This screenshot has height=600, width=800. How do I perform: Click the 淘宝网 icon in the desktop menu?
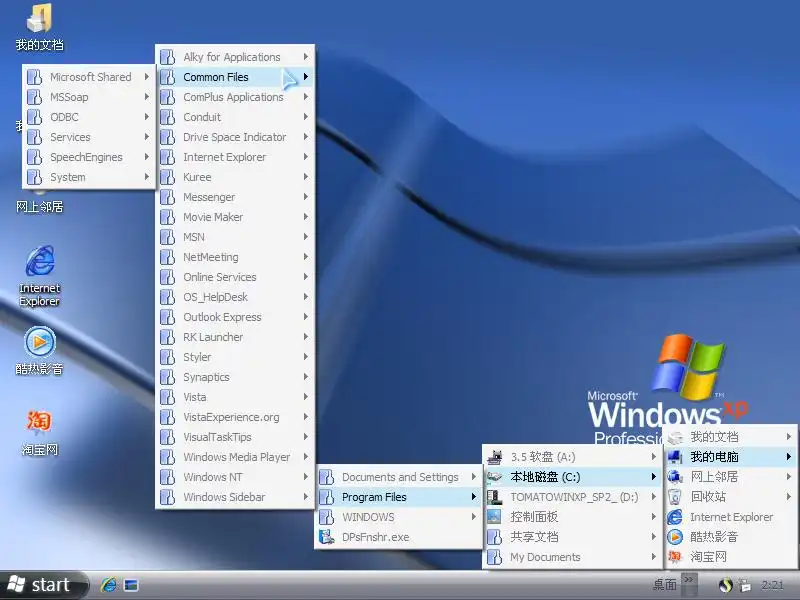[674, 557]
